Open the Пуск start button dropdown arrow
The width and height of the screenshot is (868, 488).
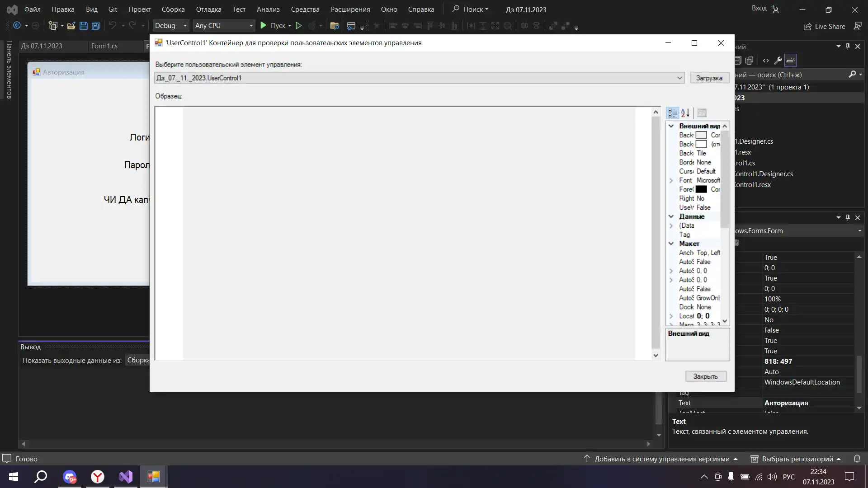pyautogui.click(x=289, y=26)
